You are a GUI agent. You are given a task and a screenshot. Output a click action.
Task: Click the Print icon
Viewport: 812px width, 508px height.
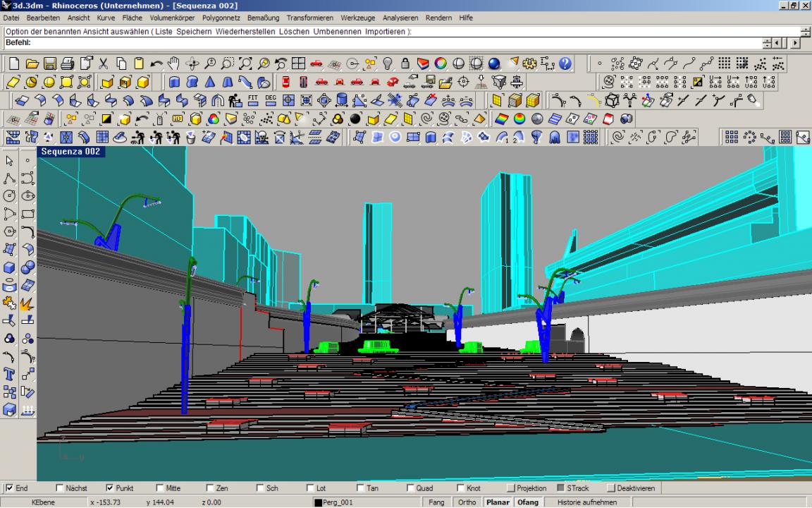pos(68,64)
